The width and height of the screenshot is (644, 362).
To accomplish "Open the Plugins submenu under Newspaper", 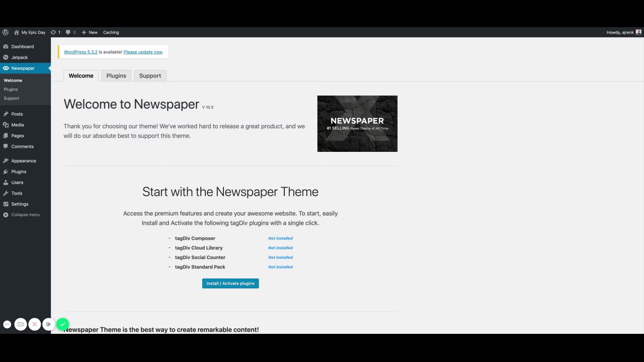I will pyautogui.click(x=11, y=89).
